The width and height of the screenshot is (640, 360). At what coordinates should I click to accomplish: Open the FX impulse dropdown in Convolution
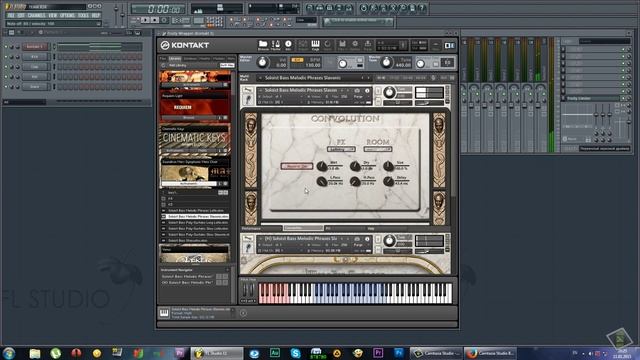click(341, 149)
